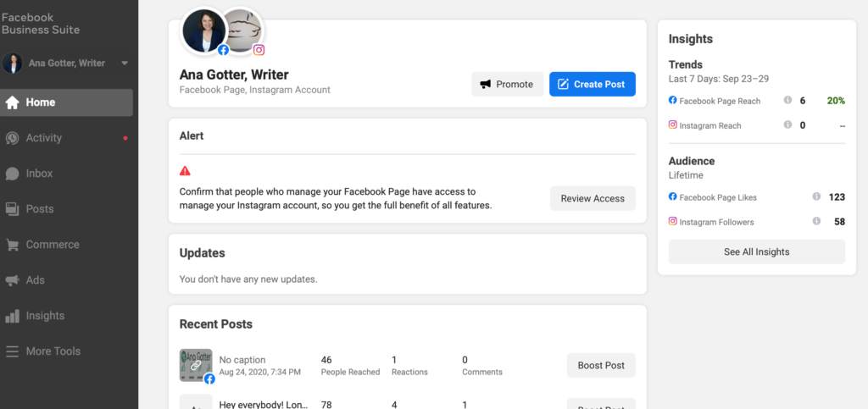Click the Home house icon in sidebar
Viewport: 868px width, 409px height.
point(12,102)
